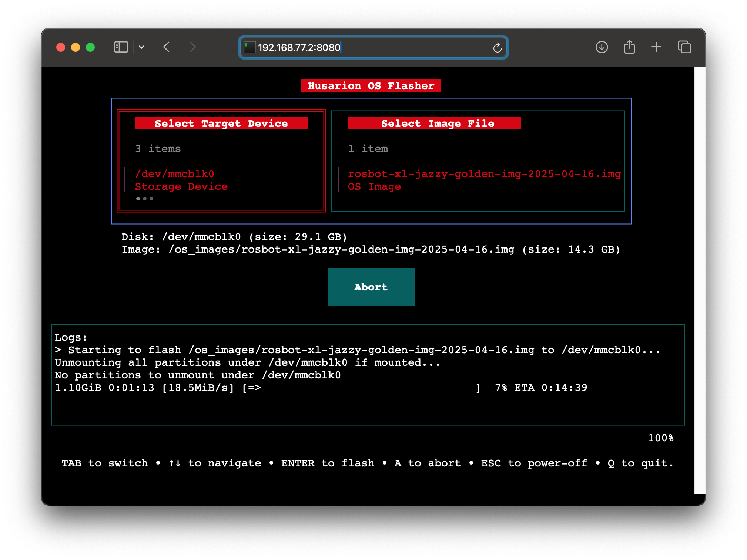Show the tab overview
747x560 pixels.
684,47
